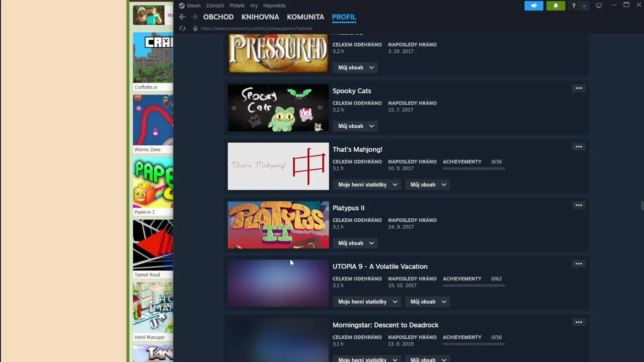This screenshot has height=362, width=644.
Task: Open Craftnite.io in the background games list
Action: pos(153,61)
